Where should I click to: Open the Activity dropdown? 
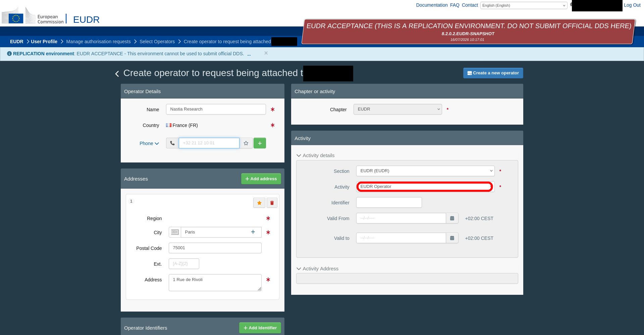pyautogui.click(x=425, y=187)
